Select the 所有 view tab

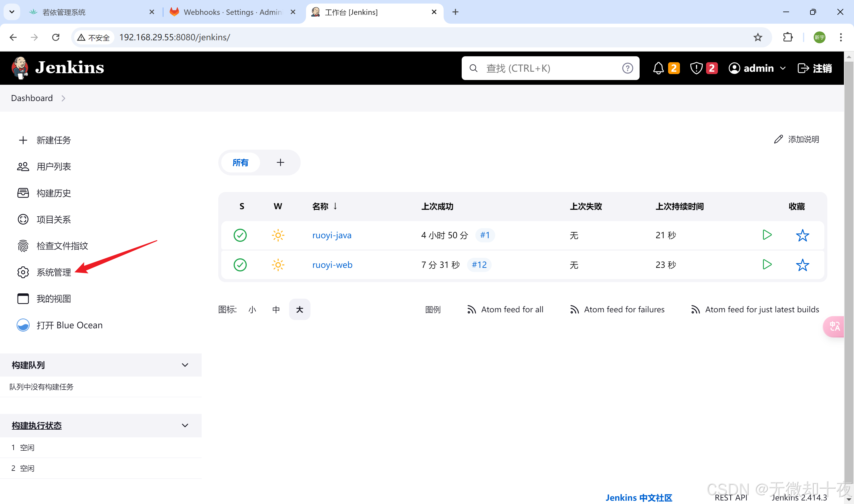240,163
